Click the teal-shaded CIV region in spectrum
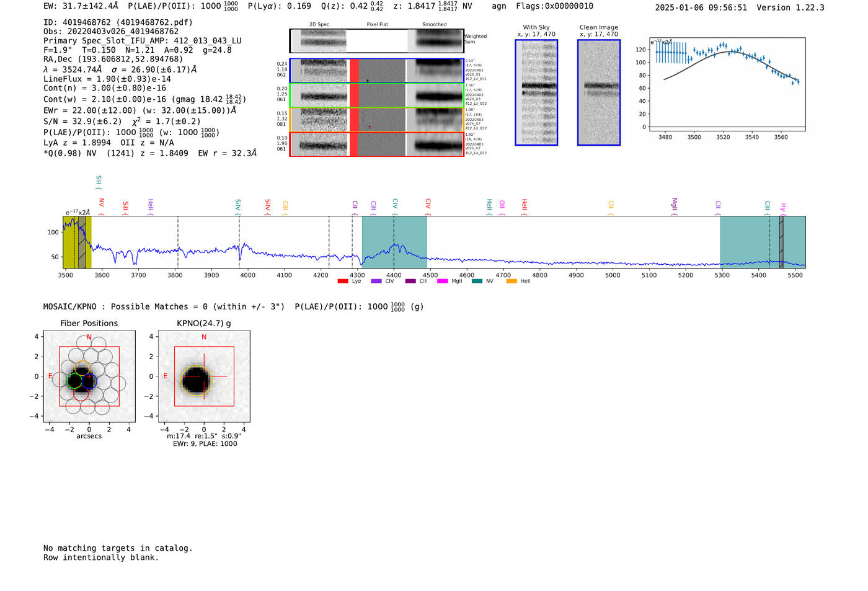 pyautogui.click(x=394, y=242)
